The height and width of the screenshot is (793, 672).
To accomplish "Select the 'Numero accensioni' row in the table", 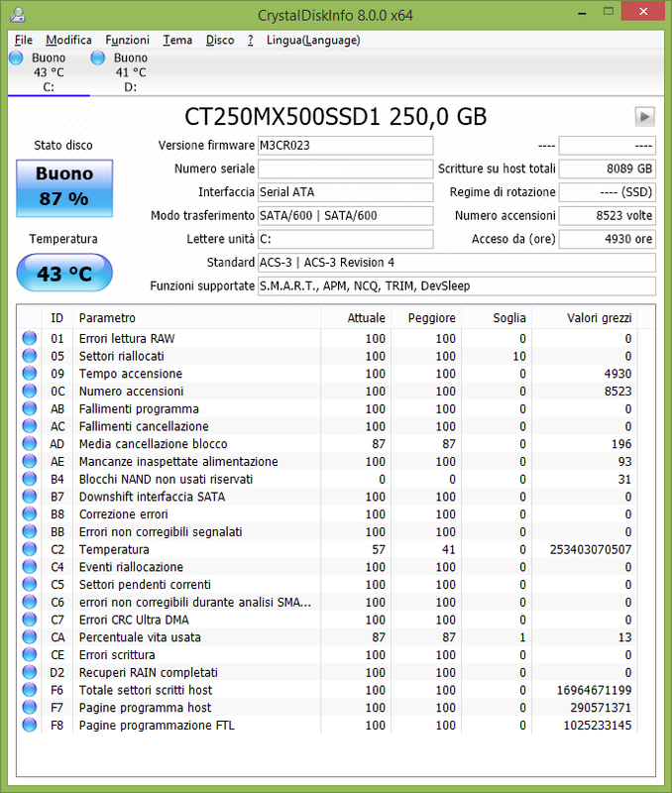I will point(327,391).
